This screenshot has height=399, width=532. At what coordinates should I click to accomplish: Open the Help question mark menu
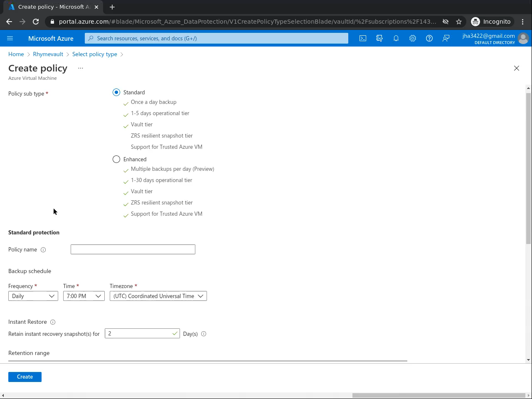(x=429, y=38)
